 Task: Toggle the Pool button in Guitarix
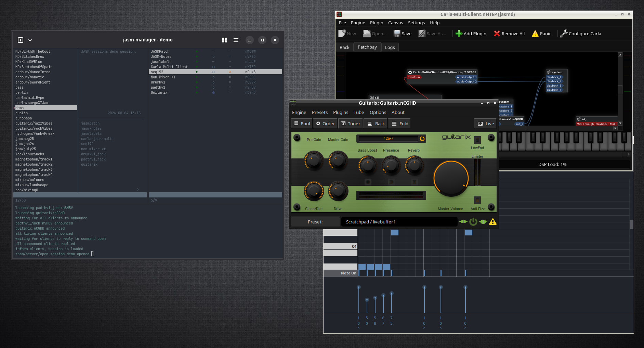click(x=302, y=124)
